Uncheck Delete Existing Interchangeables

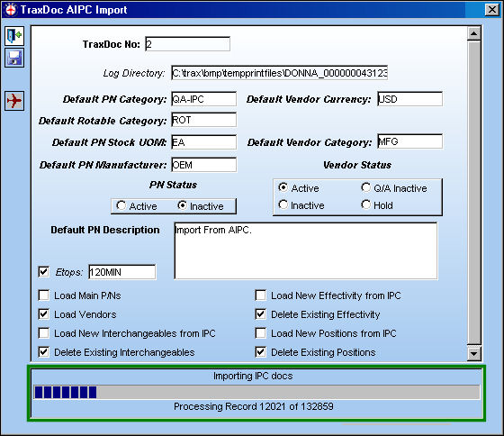click(44, 352)
